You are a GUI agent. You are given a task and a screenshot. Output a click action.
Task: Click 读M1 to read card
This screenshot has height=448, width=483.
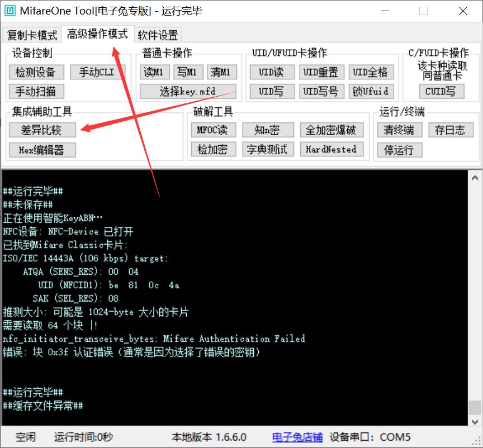coord(154,72)
